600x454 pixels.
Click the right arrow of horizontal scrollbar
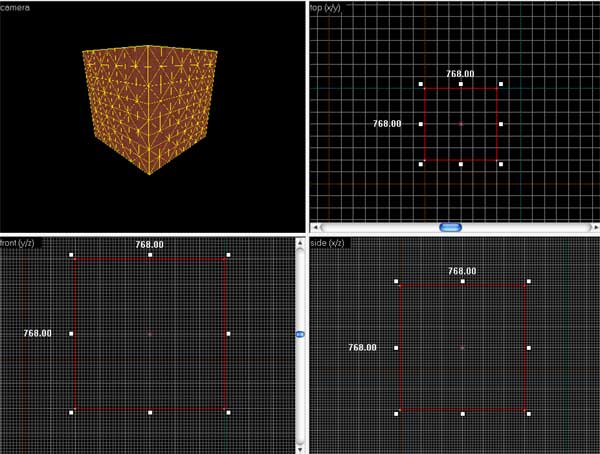click(593, 227)
